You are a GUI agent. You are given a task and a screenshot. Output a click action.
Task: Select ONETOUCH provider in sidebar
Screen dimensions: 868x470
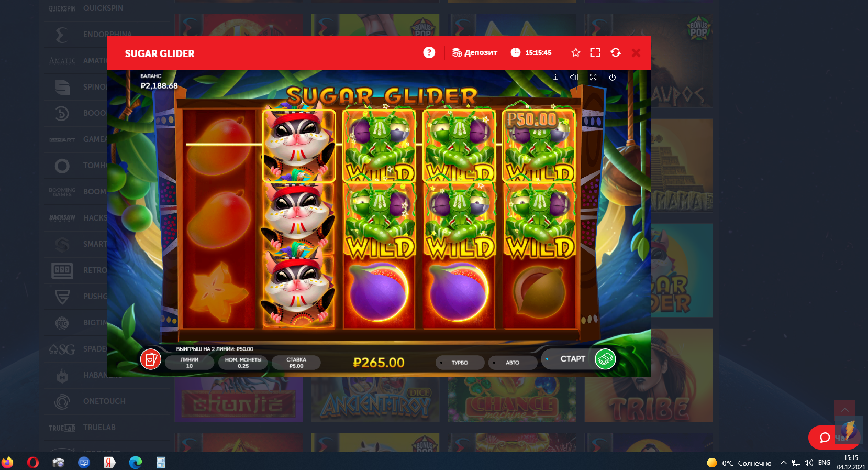pos(104,401)
